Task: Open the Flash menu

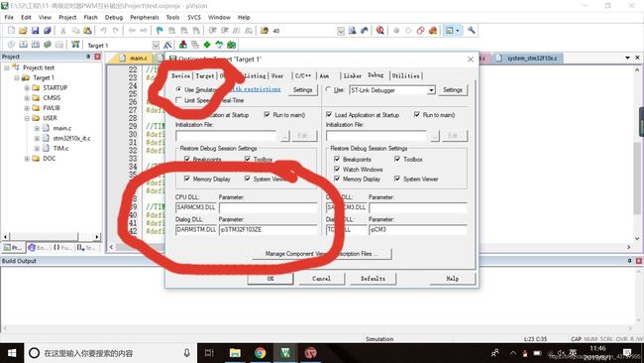Action: point(90,17)
